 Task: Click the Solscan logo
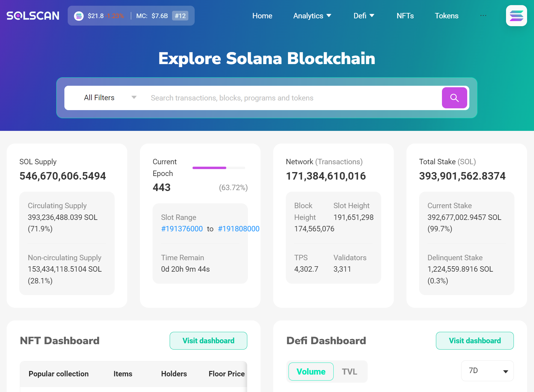(33, 16)
